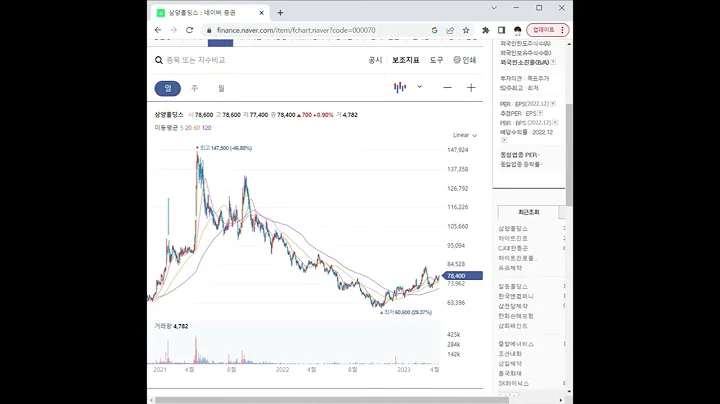The image size is (720, 404).
Task: Click the 업데이트 update button
Action: pyautogui.click(x=548, y=30)
